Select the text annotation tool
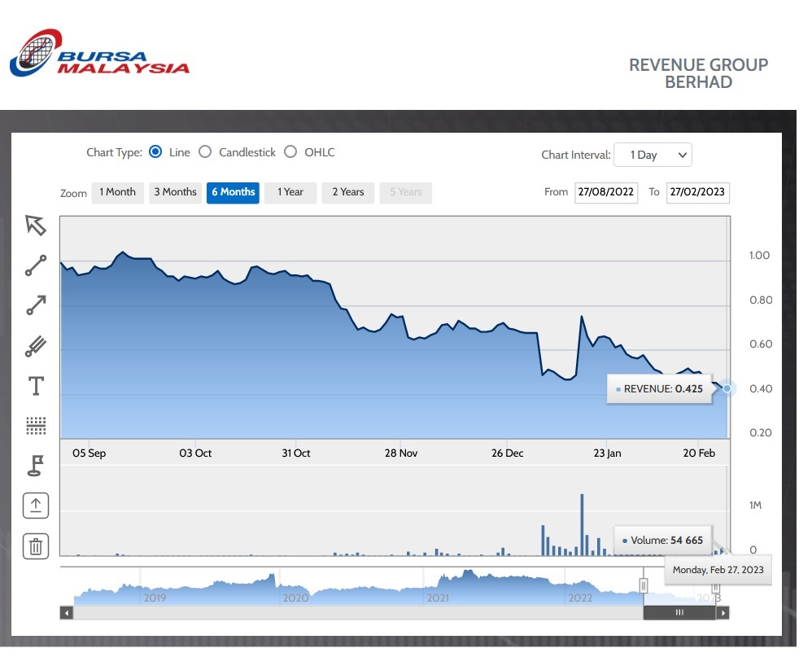Image resolution: width=812 pixels, height=657 pixels. point(36,386)
